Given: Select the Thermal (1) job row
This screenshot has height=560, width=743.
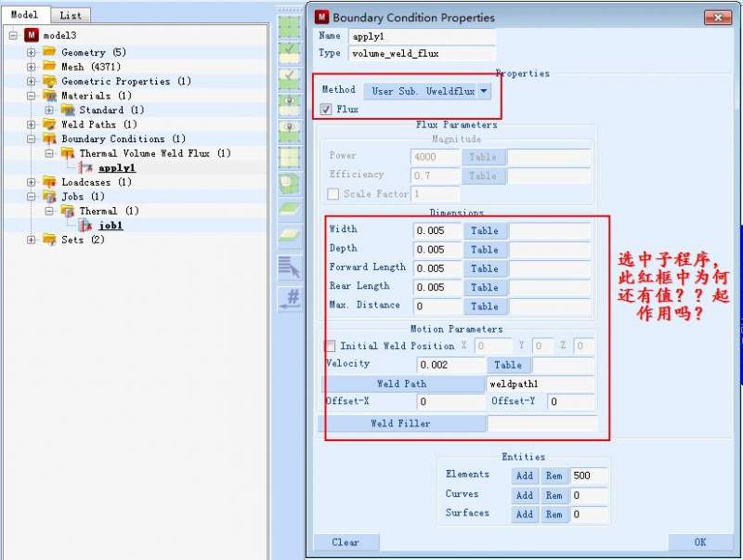Looking at the screenshot, I should tap(109, 211).
